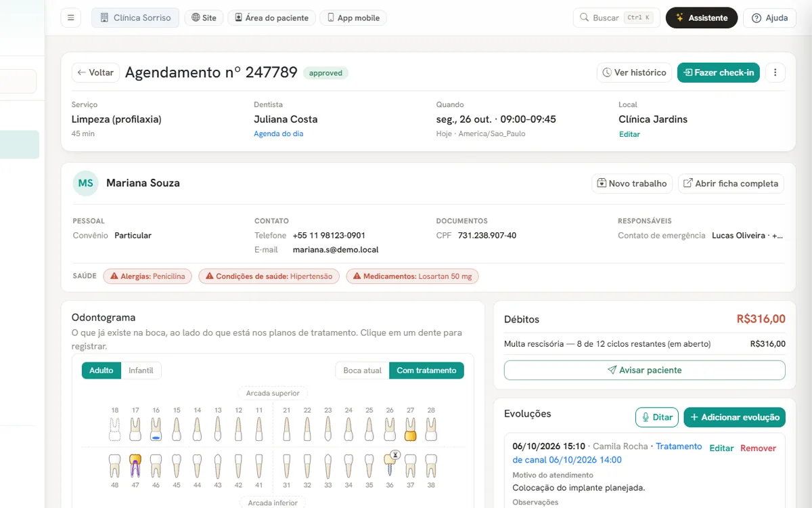
Task: Switch odontogram to Infantil
Action: pyautogui.click(x=141, y=371)
